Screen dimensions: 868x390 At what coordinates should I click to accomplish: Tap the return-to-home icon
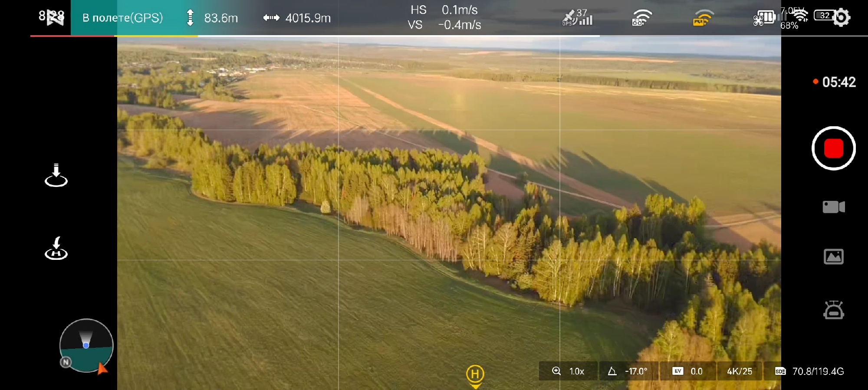[x=56, y=249]
